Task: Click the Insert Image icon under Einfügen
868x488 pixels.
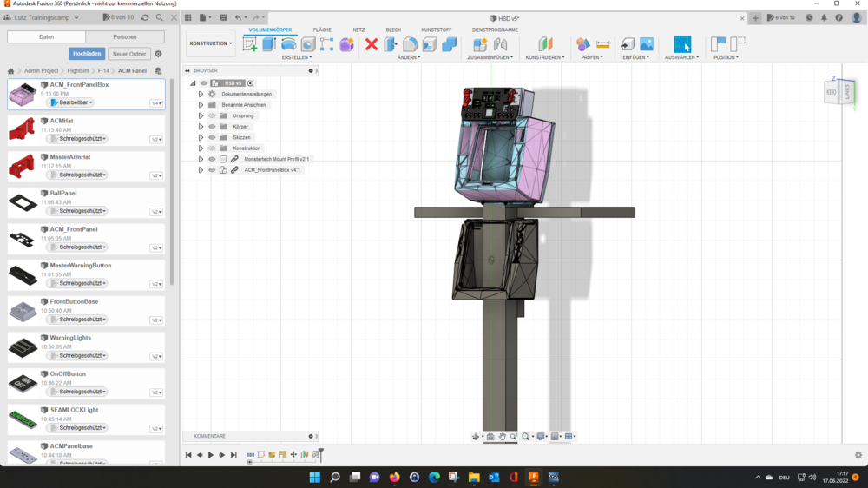Action: click(647, 44)
